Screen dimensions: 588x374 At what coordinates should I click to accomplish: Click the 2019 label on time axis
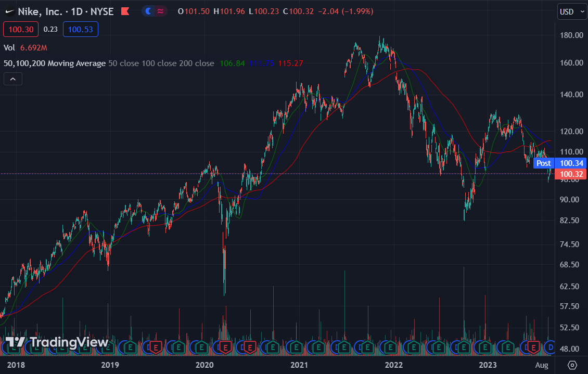click(110, 365)
